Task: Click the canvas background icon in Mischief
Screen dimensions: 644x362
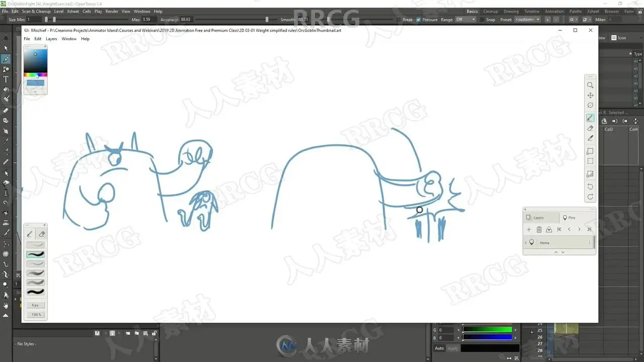Action: pyautogui.click(x=590, y=174)
